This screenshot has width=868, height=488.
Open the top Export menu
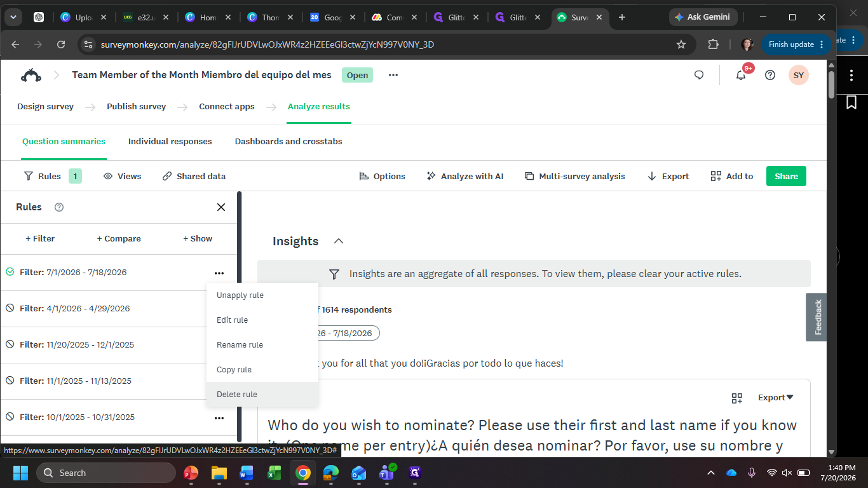coord(668,176)
